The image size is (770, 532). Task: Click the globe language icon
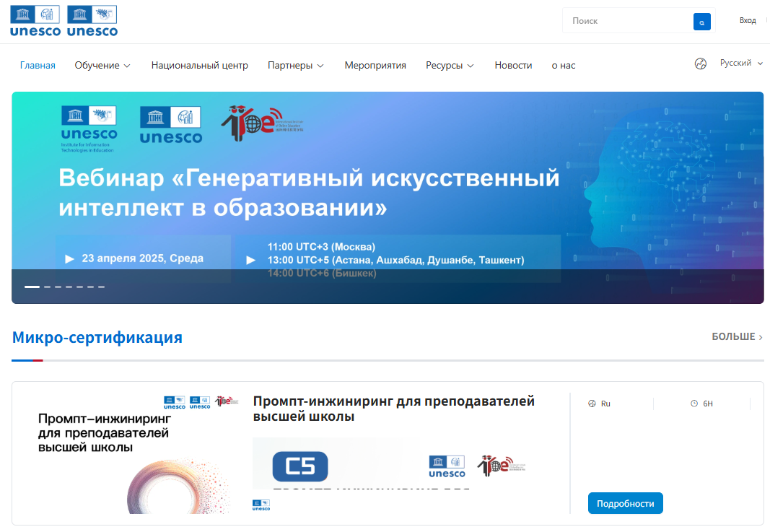pos(700,64)
